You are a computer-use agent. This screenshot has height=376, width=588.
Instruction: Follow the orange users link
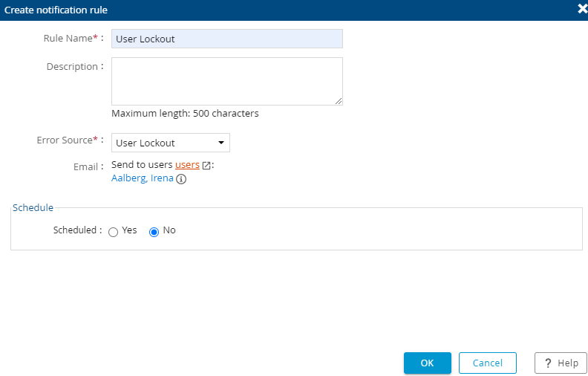coord(187,165)
